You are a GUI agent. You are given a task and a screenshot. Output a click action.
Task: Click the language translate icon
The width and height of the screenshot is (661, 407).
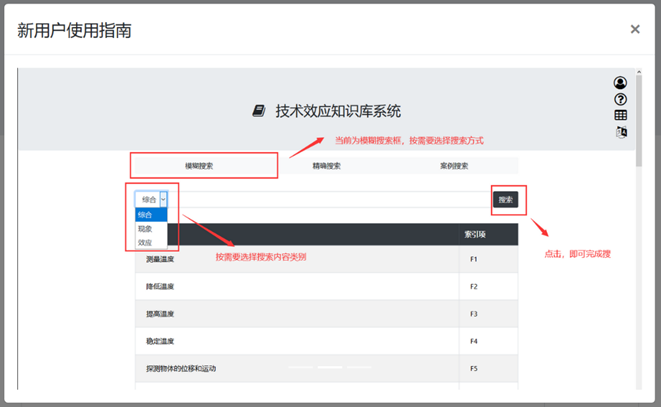click(x=621, y=132)
